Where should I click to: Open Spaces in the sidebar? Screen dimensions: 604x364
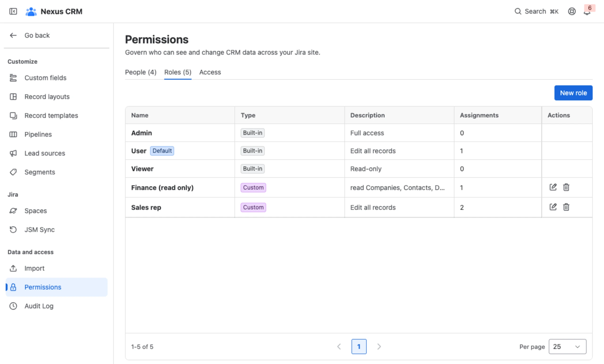[57, 211]
